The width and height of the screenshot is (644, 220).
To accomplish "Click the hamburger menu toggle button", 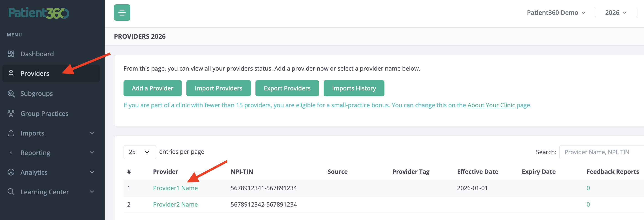I will tap(122, 13).
